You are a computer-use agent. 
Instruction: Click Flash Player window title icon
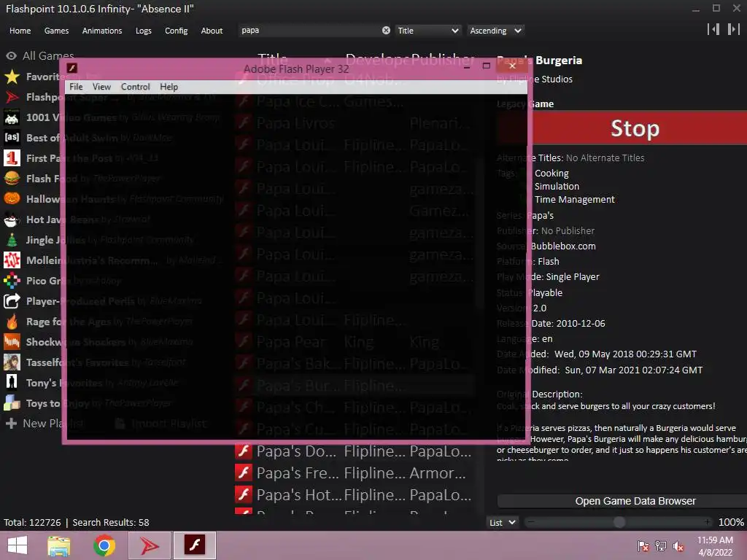pyautogui.click(x=72, y=68)
